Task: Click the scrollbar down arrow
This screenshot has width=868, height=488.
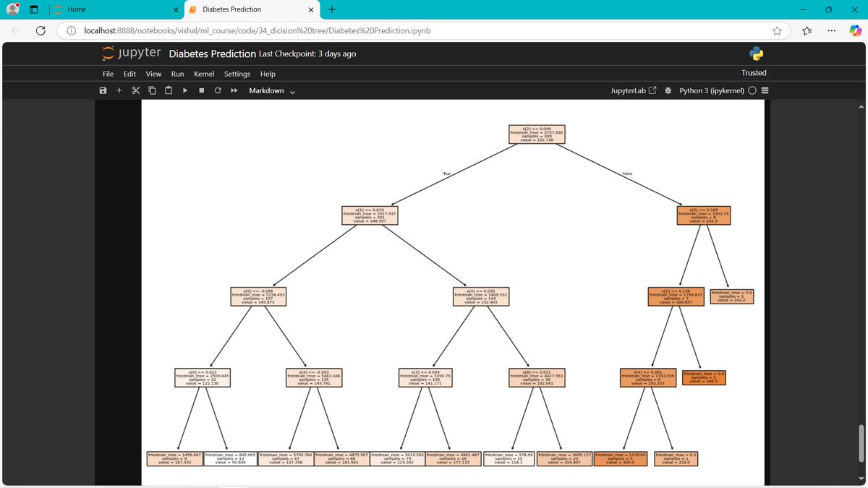Action: (x=861, y=479)
